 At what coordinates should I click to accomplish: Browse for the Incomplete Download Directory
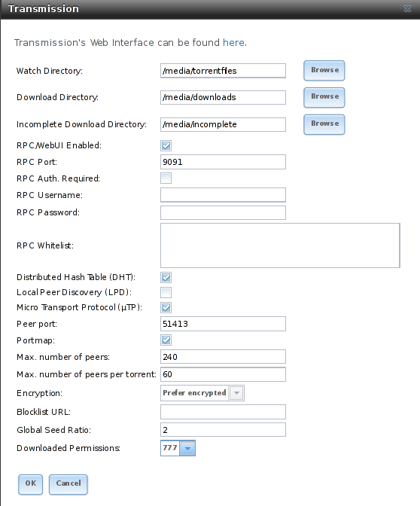[324, 124]
